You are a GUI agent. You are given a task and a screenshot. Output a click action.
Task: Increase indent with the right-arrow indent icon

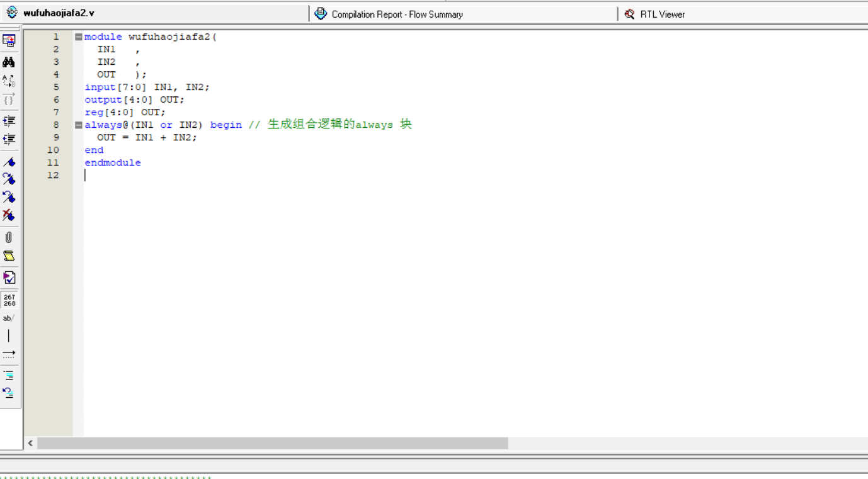tap(9, 121)
